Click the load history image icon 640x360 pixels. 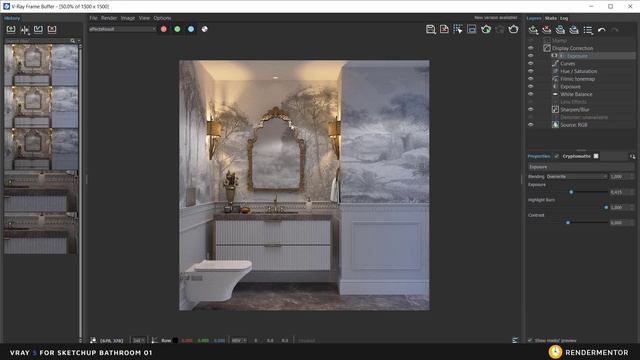tap(38, 29)
